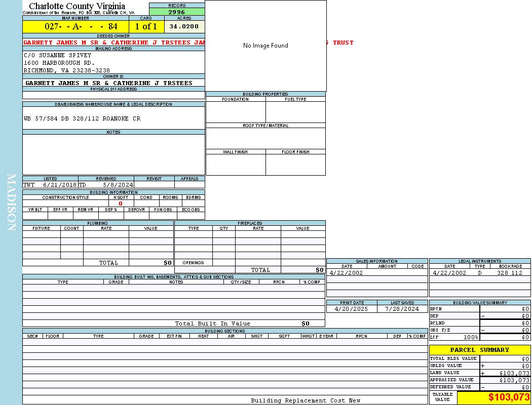Image resolution: width=532 pixels, height=405 pixels.
Task: Click the sales information date 4/22/2002
Action: tap(346, 273)
